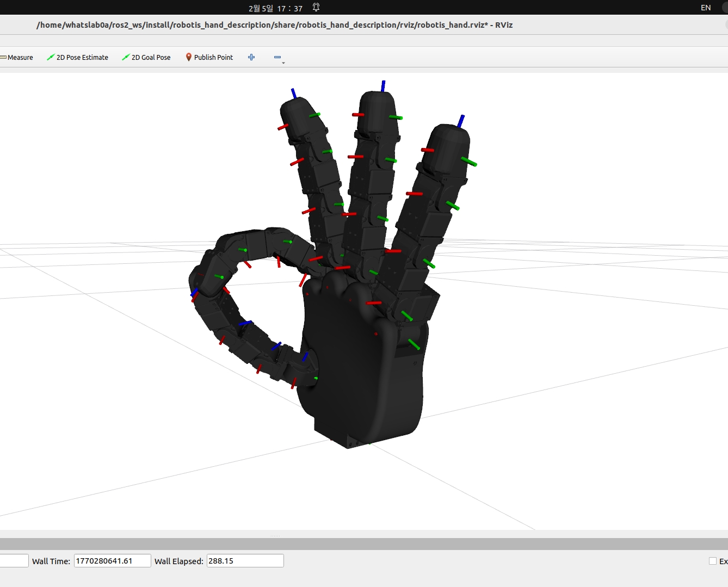Click the gray Time panel title bar
This screenshot has height=587, width=728.
(x=364, y=544)
